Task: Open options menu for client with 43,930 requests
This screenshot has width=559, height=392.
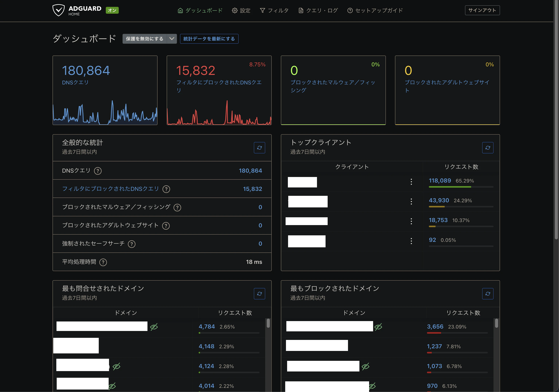Action: coord(411,201)
